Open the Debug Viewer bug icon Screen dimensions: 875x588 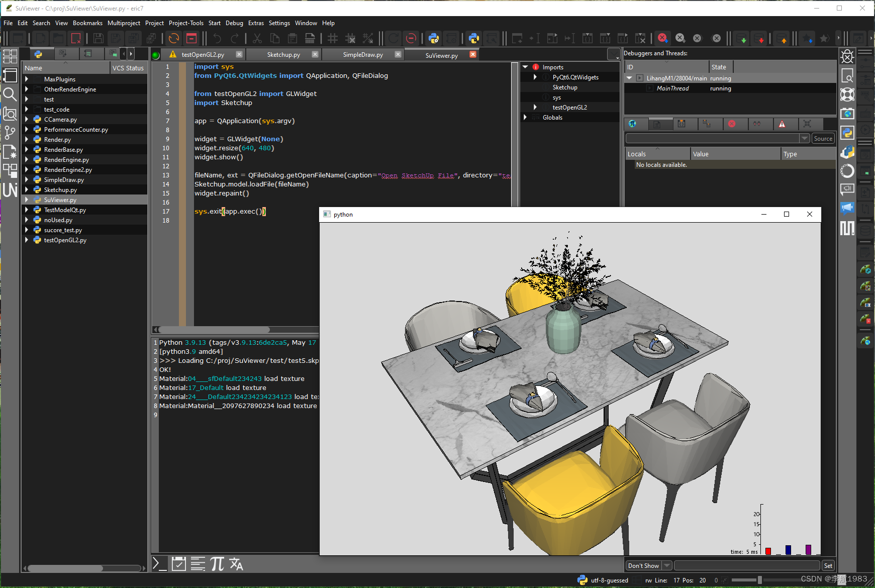847,56
